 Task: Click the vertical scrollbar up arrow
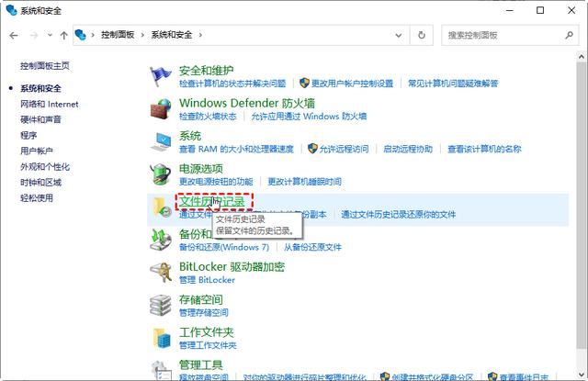582,57
